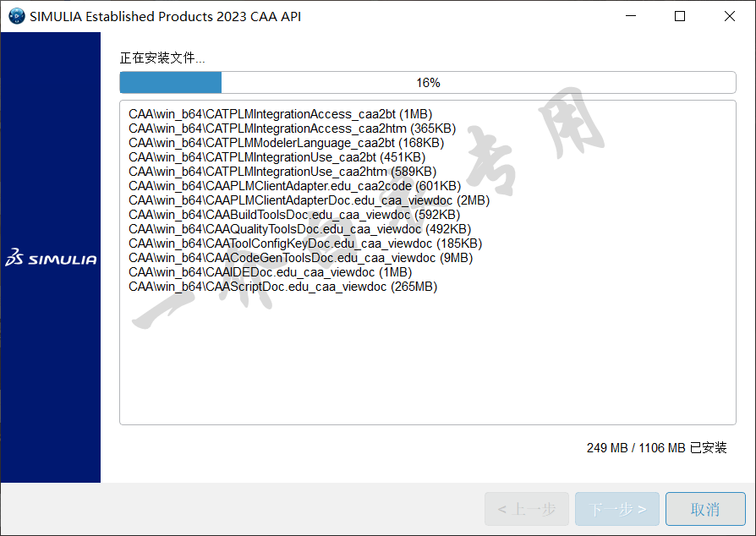
Task: Click the 16% installation progress bar
Action: click(x=428, y=82)
